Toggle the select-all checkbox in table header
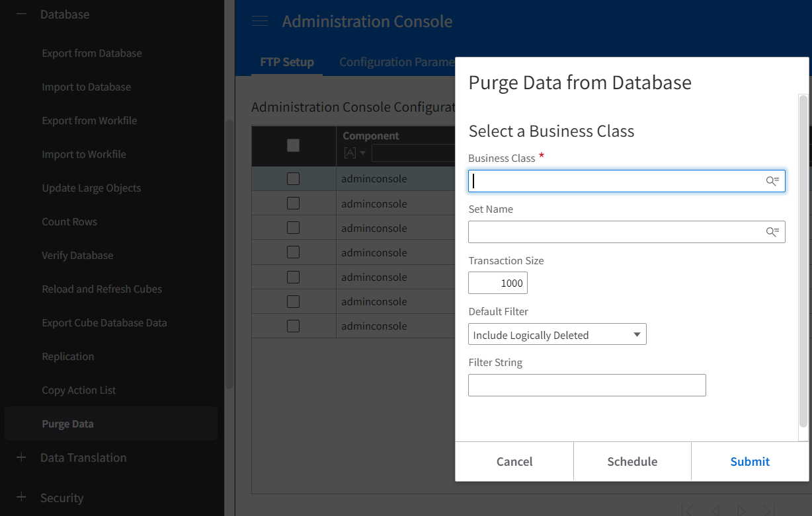812x516 pixels. pos(294,145)
